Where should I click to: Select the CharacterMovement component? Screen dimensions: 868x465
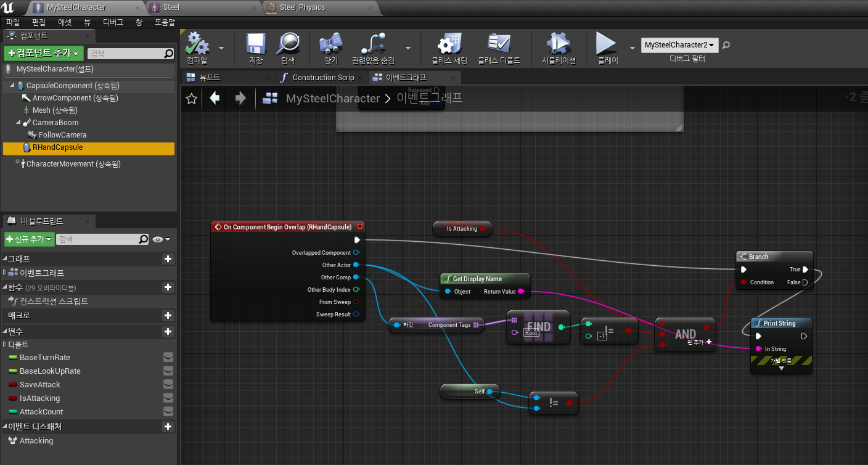(73, 164)
